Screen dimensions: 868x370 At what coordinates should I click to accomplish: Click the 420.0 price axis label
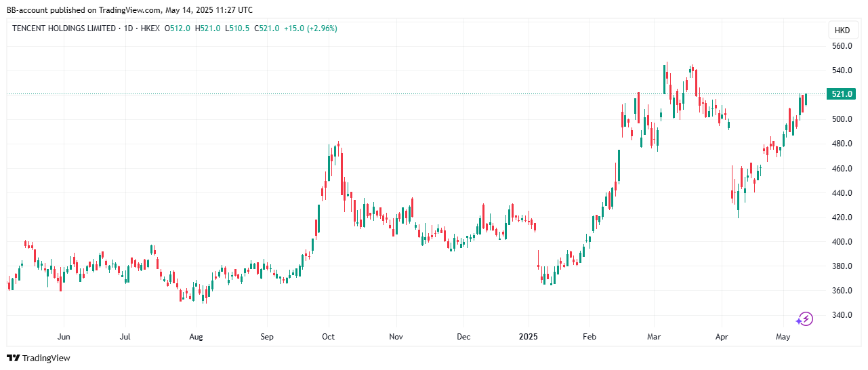pos(842,218)
